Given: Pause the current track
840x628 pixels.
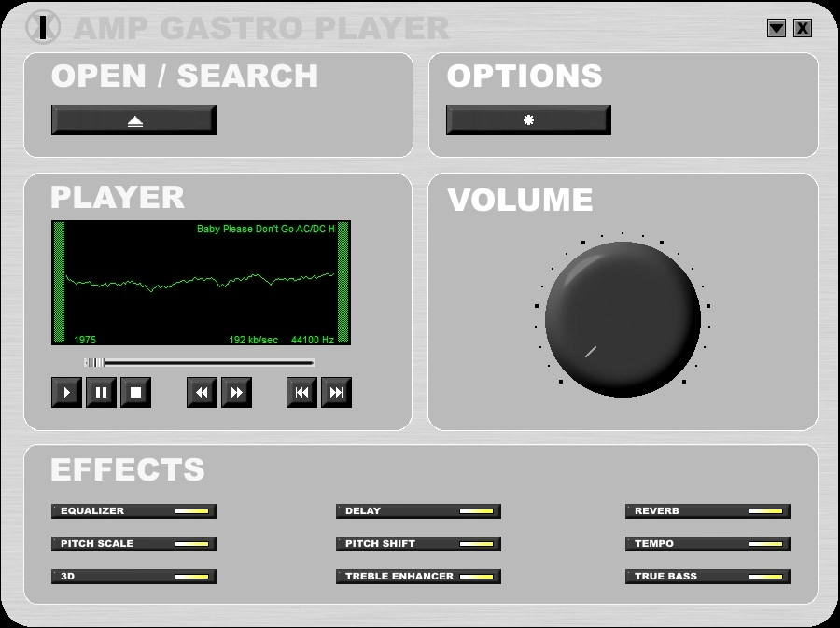Looking at the screenshot, I should point(101,393).
